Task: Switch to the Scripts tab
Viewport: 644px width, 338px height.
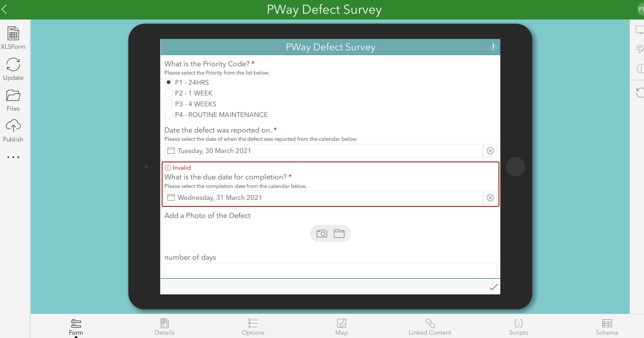Action: tap(518, 326)
